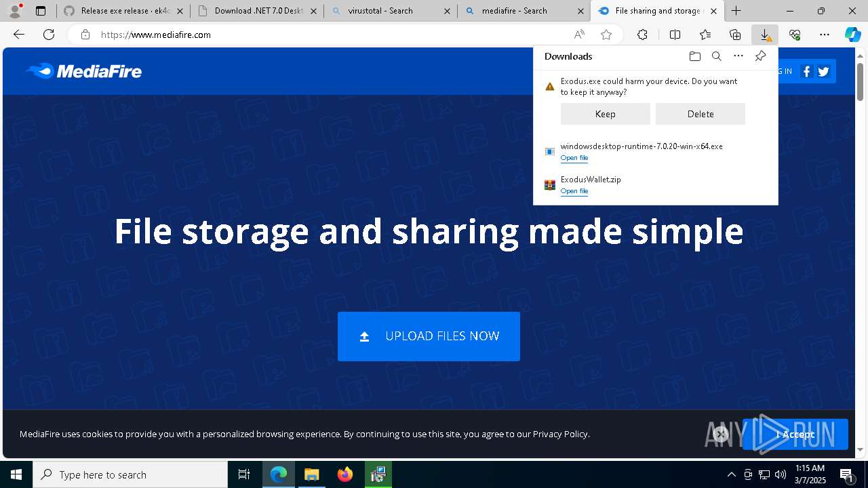This screenshot has height=488, width=868.
Task: Click UPLOAD FILES NOW button
Action: pos(429,336)
